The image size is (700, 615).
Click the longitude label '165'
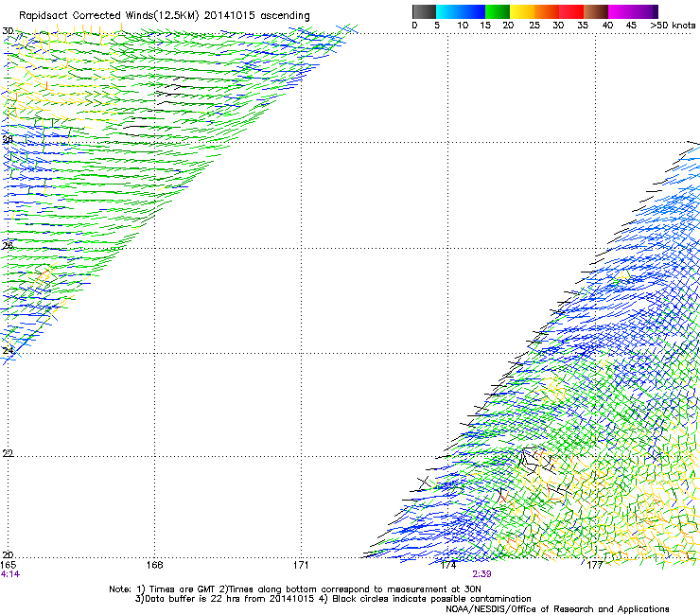[9, 565]
